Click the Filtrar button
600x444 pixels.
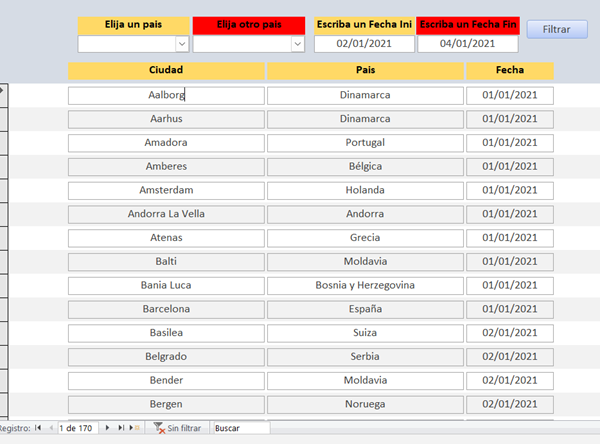(x=557, y=29)
